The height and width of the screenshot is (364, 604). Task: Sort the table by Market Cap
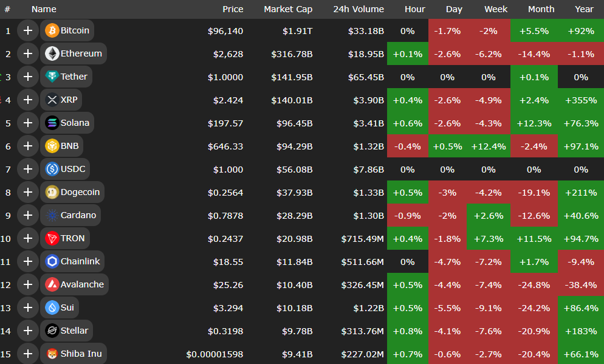click(x=288, y=9)
